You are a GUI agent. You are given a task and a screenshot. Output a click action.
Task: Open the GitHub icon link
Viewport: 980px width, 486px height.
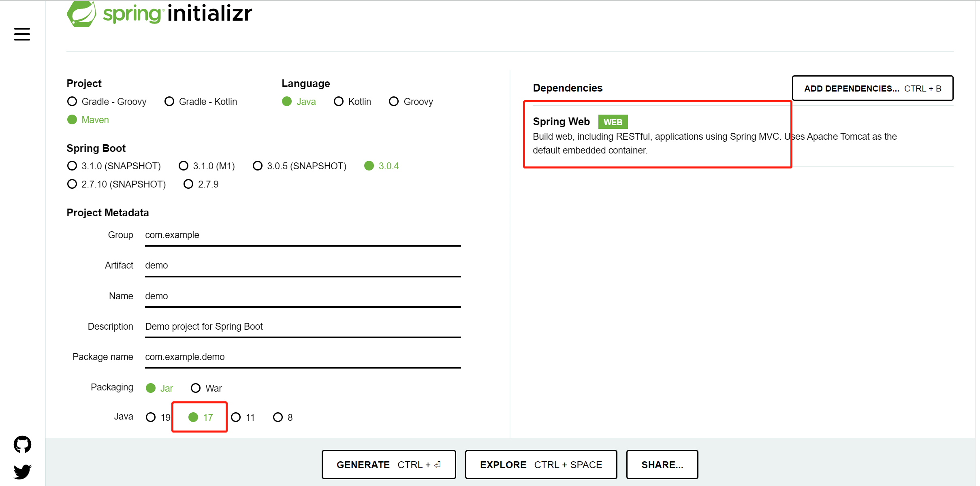[22, 444]
